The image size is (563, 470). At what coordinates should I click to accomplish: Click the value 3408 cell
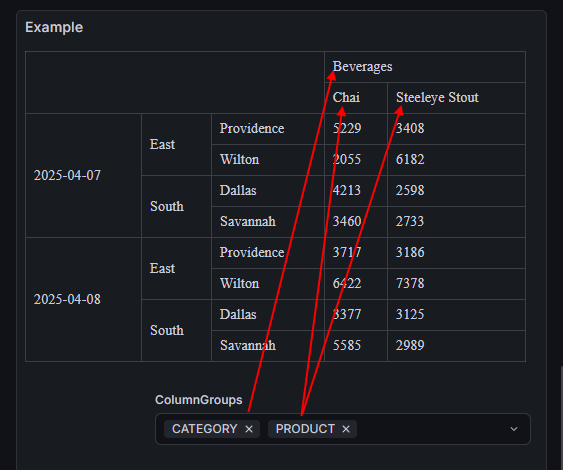point(456,129)
